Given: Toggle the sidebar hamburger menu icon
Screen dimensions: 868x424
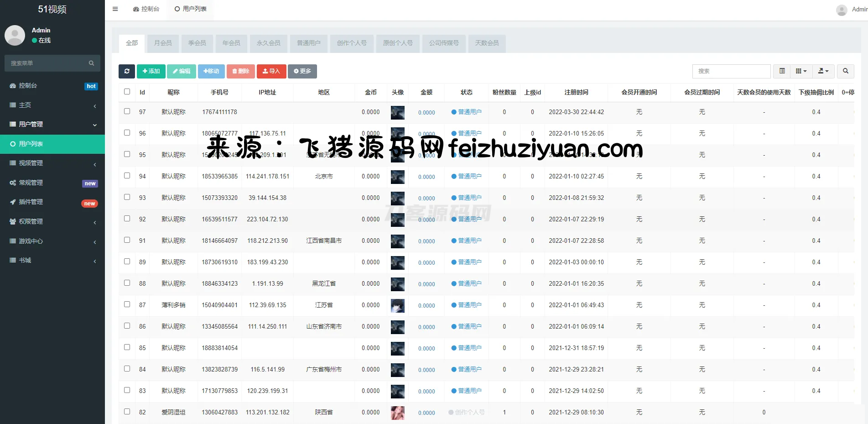Looking at the screenshot, I should 115,9.
